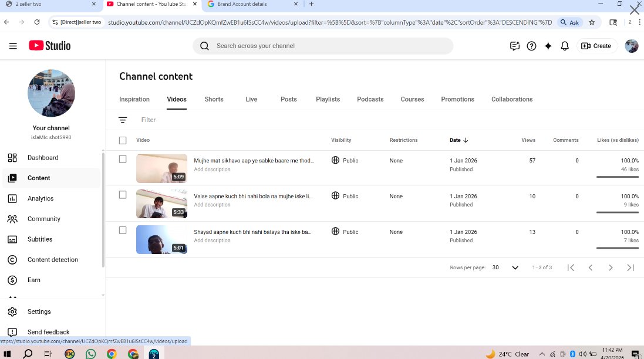Go to the first page of results
This screenshot has height=359, width=644.
click(x=571, y=267)
